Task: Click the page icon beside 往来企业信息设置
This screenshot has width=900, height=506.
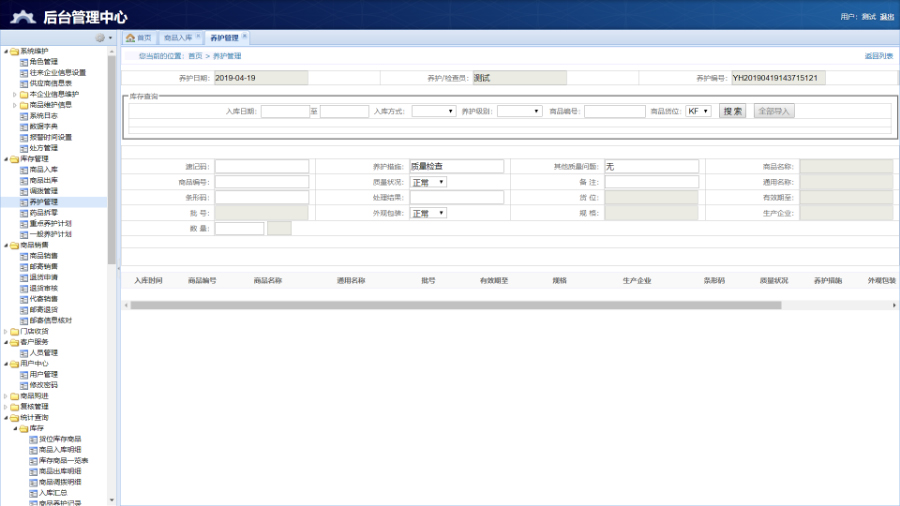Action: click(24, 73)
